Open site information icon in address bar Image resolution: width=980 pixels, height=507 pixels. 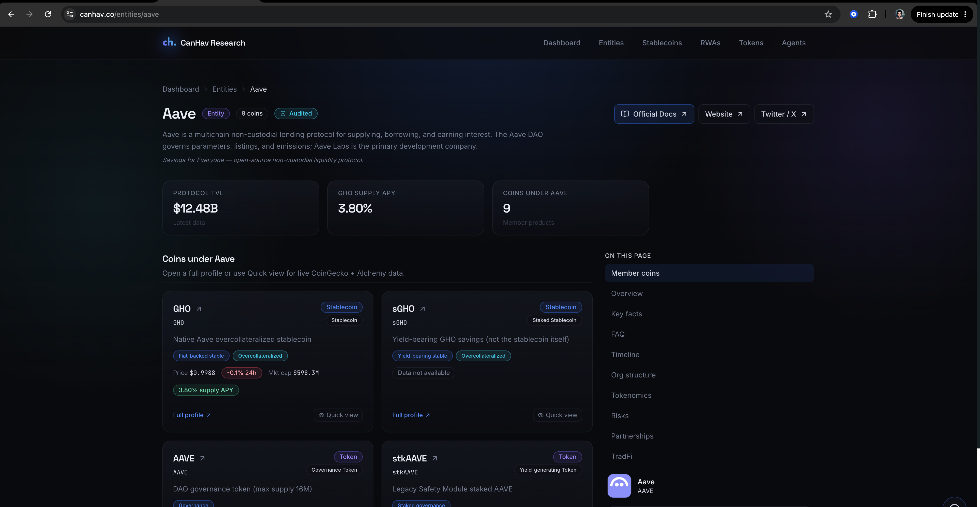point(70,15)
